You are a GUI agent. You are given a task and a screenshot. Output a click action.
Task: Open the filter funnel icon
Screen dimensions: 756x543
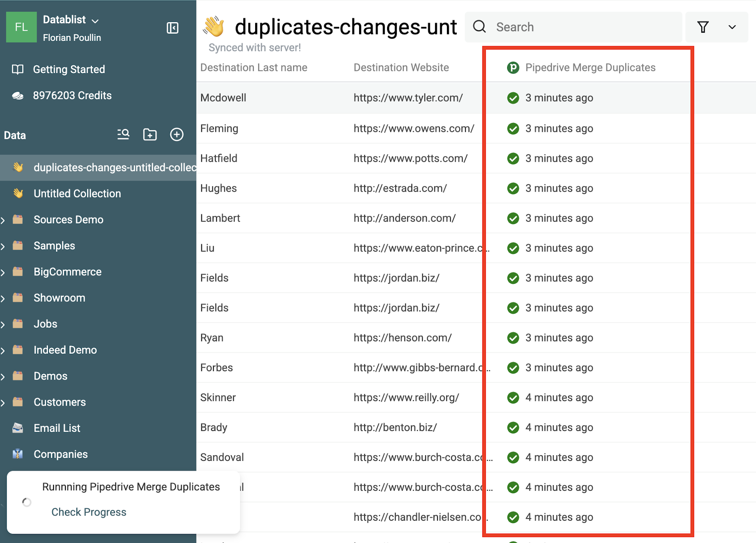703,27
